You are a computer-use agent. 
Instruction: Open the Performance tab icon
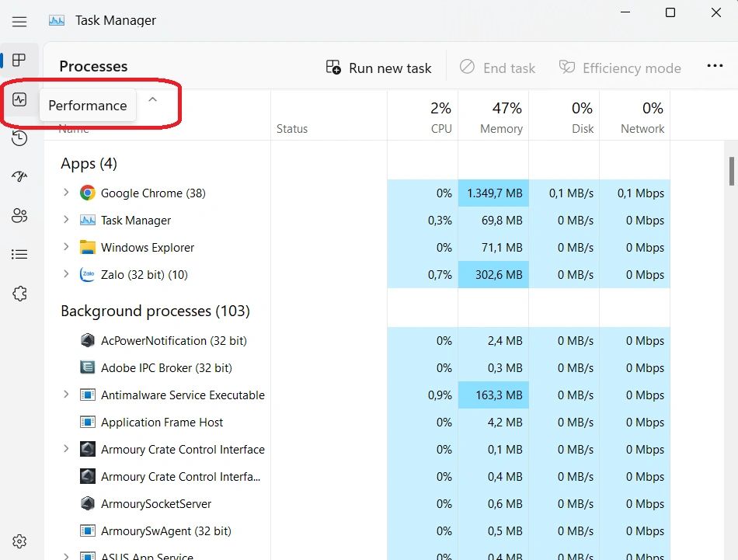pos(19,99)
